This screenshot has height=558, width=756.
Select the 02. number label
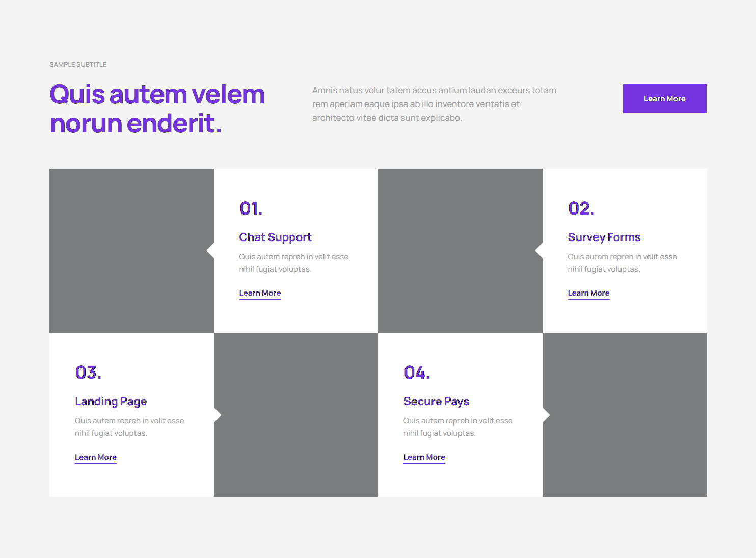point(581,208)
